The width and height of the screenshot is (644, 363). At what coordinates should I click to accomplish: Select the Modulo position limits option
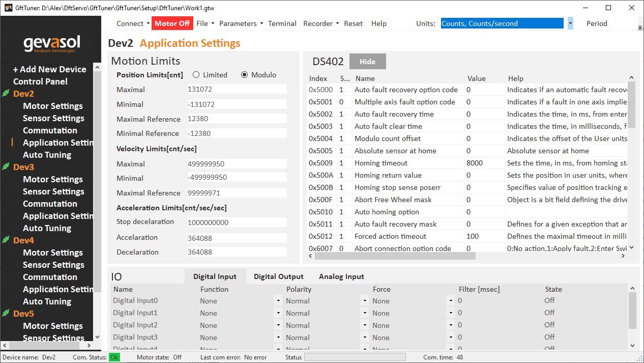[x=244, y=75]
